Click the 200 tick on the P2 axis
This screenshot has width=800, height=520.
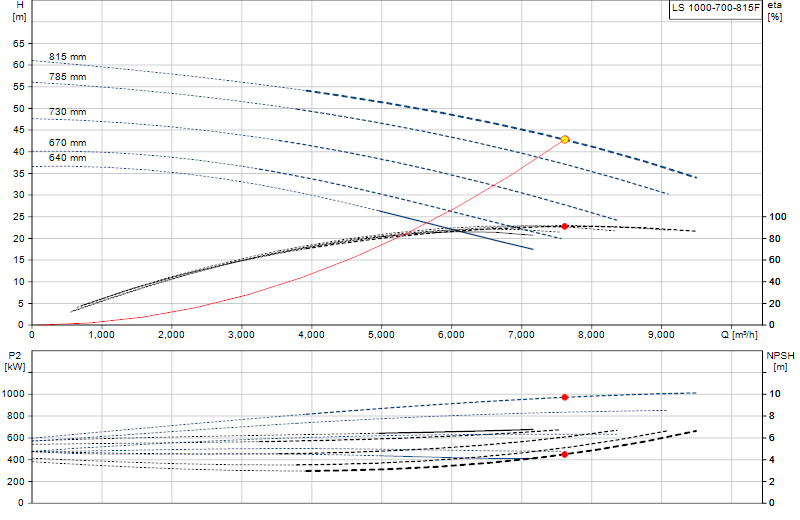pos(15,481)
